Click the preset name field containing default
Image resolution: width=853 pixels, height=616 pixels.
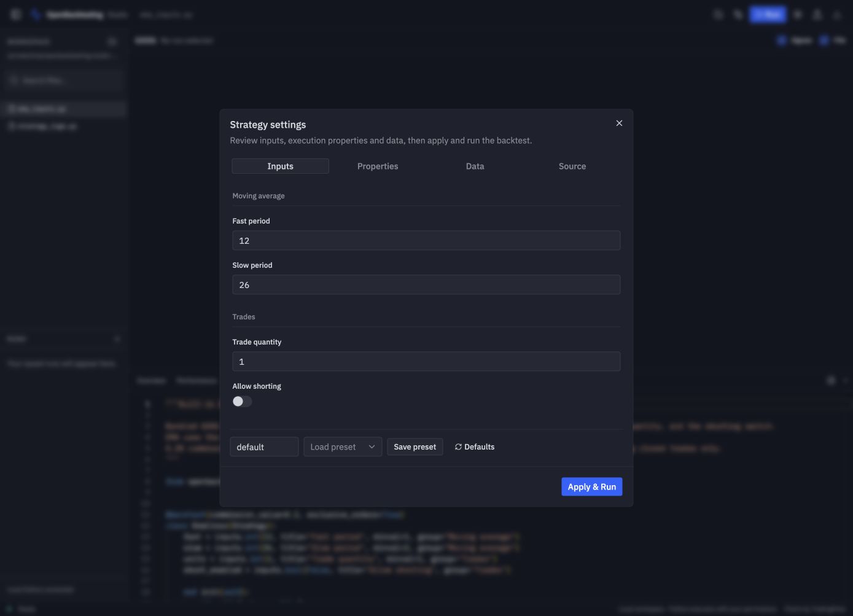coord(264,447)
